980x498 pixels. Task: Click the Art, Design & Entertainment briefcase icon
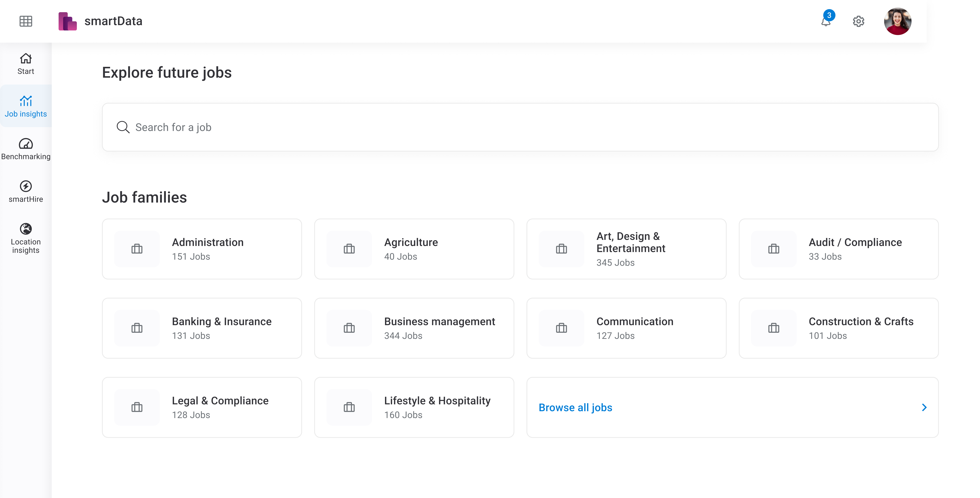(562, 249)
